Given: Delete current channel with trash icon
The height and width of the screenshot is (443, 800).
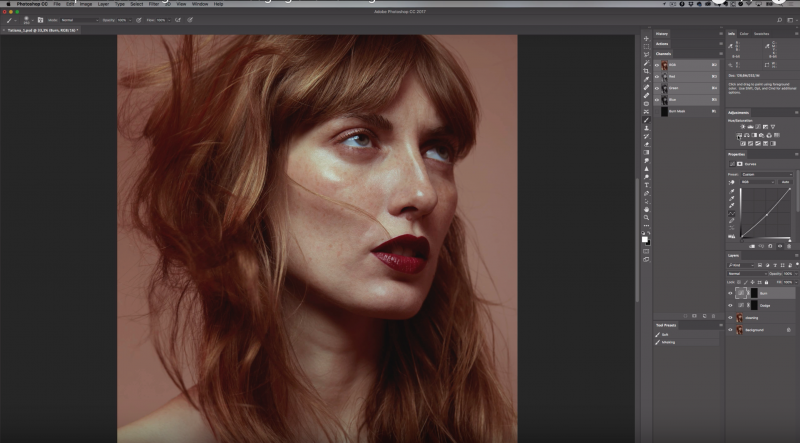Looking at the screenshot, I should coord(713,316).
